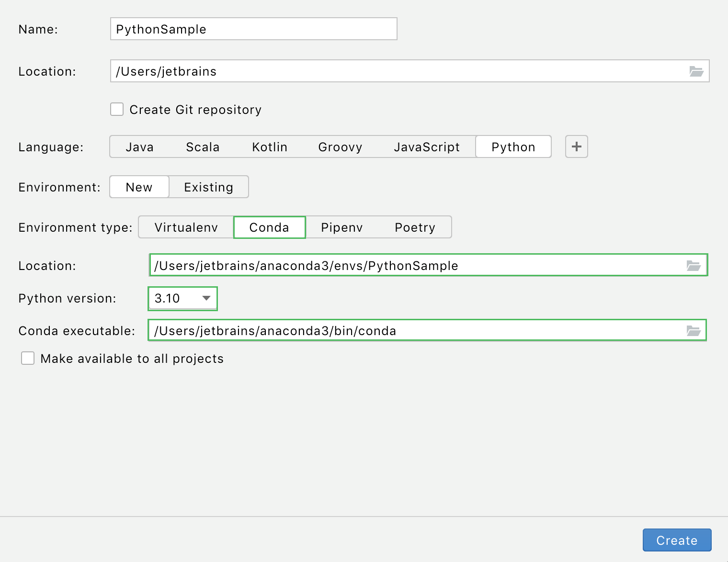Select the New environment option
This screenshot has width=728, height=562.
pyautogui.click(x=139, y=187)
